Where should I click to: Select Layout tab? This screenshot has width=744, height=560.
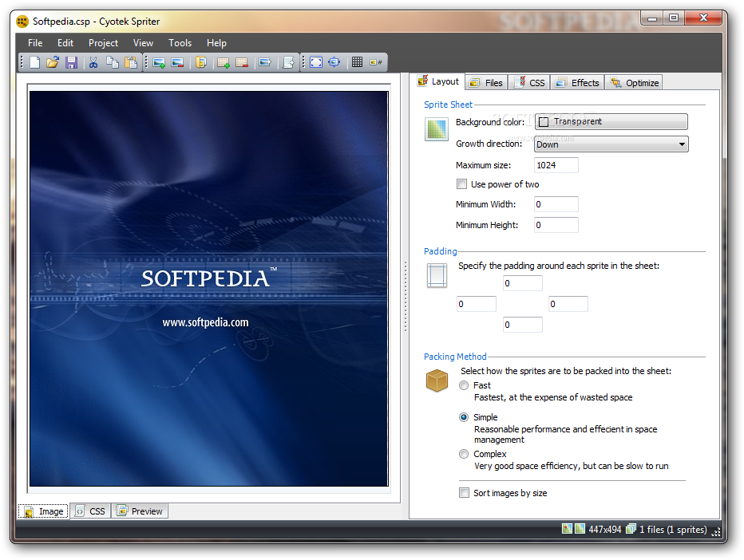[439, 81]
